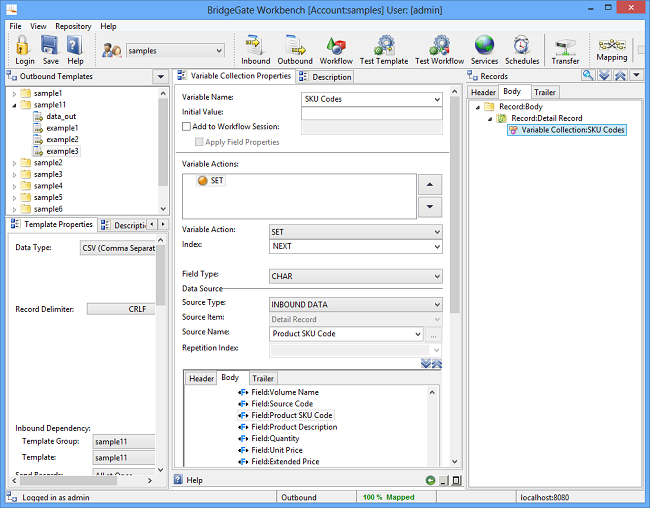Open the Workflow toolbar icon
Image resolution: width=650 pixels, height=508 pixels.
tap(336, 48)
